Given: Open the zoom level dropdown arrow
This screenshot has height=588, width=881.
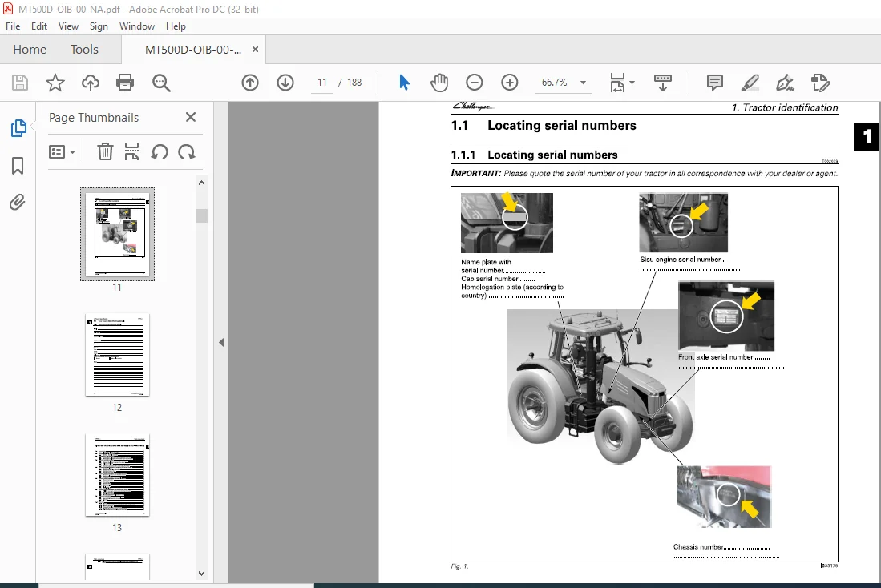Looking at the screenshot, I should (584, 83).
